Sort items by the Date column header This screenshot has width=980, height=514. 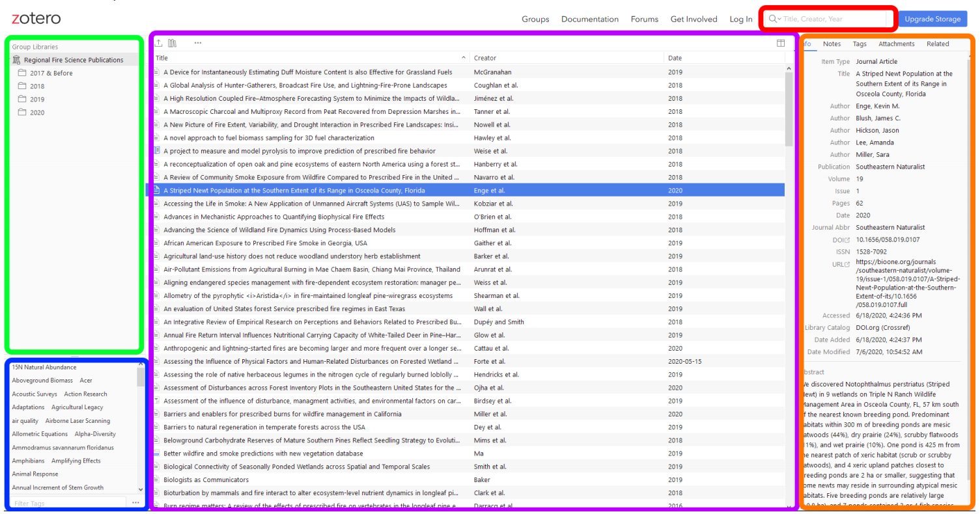coord(724,58)
